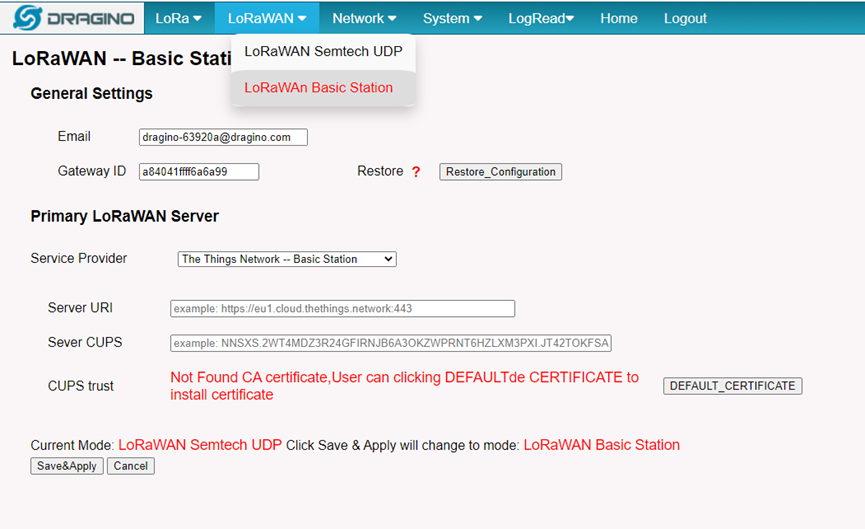This screenshot has width=865, height=529.
Task: Focus the Gateway ID input field
Action: pyautogui.click(x=199, y=172)
